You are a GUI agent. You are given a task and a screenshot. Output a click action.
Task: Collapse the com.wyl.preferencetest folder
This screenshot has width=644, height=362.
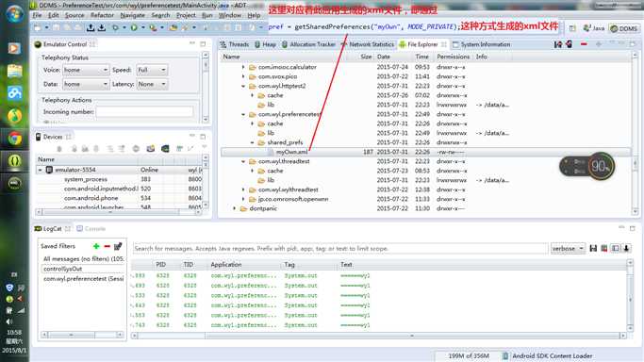point(243,114)
